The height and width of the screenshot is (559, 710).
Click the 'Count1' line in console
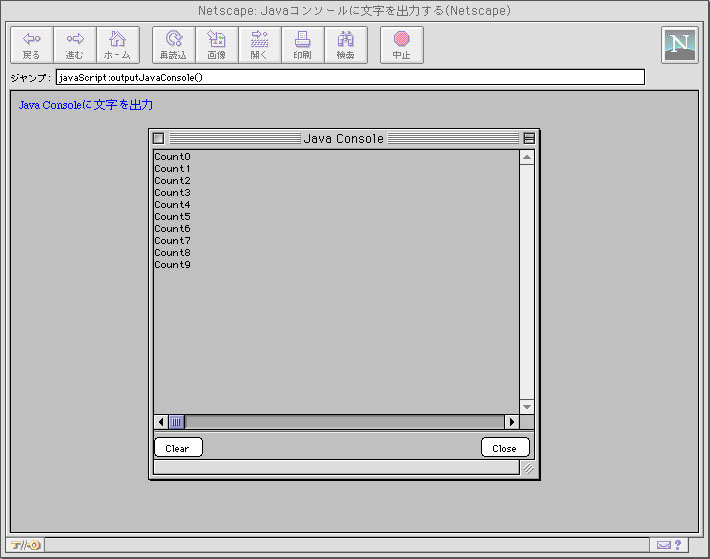click(x=173, y=168)
